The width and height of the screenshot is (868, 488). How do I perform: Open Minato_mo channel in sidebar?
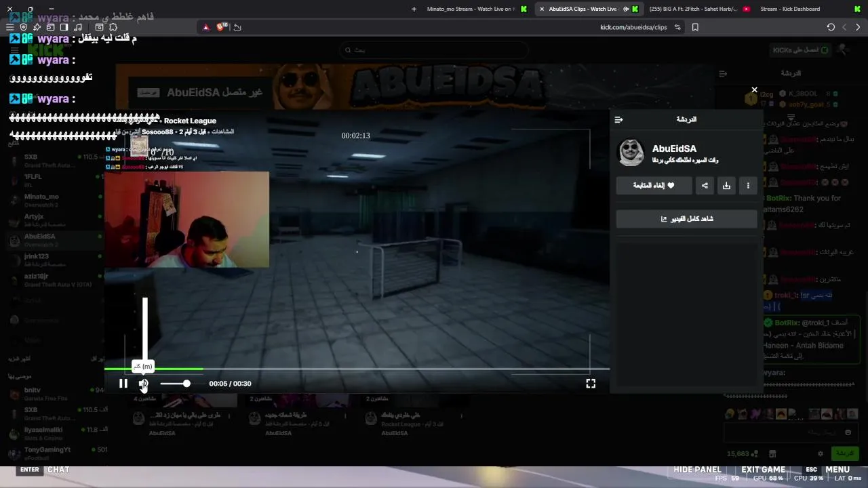coord(56,200)
